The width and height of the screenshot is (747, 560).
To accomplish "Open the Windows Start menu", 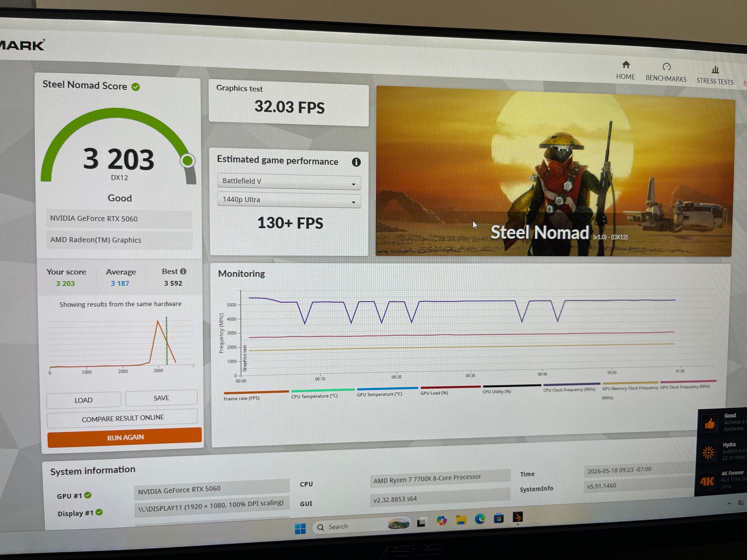I will click(300, 528).
